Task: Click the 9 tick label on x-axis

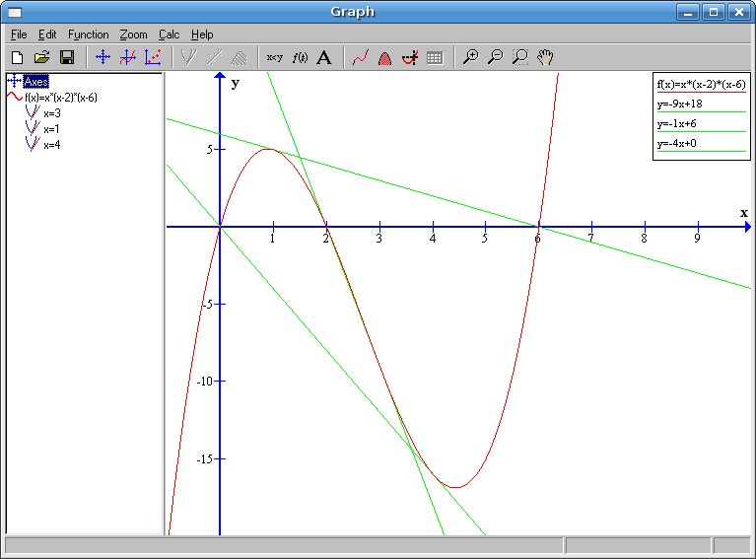Action: 697,239
